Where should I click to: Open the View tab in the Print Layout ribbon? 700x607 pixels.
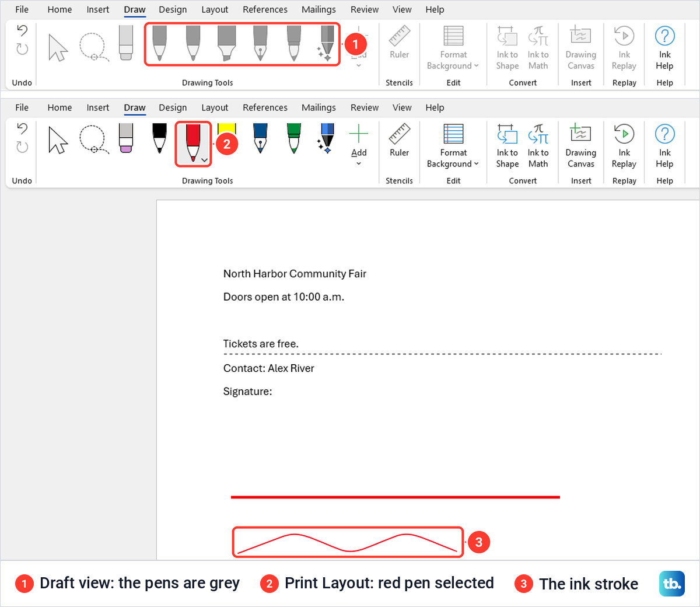click(402, 107)
